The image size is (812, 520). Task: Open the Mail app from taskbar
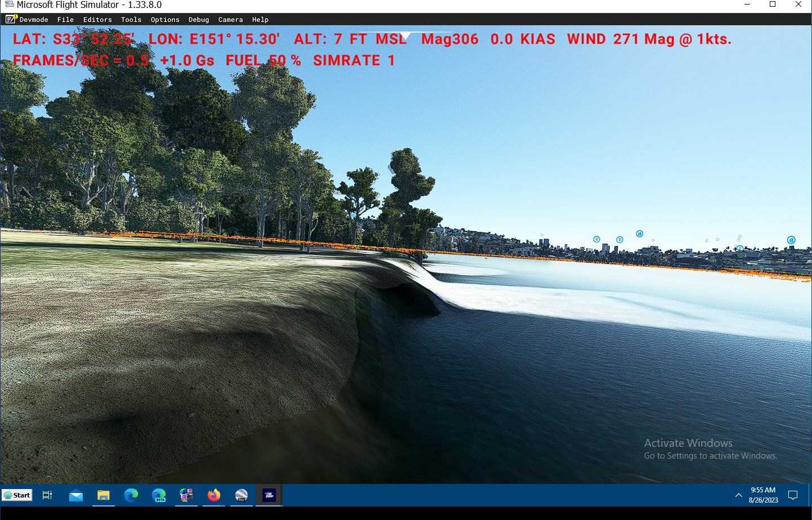point(76,495)
